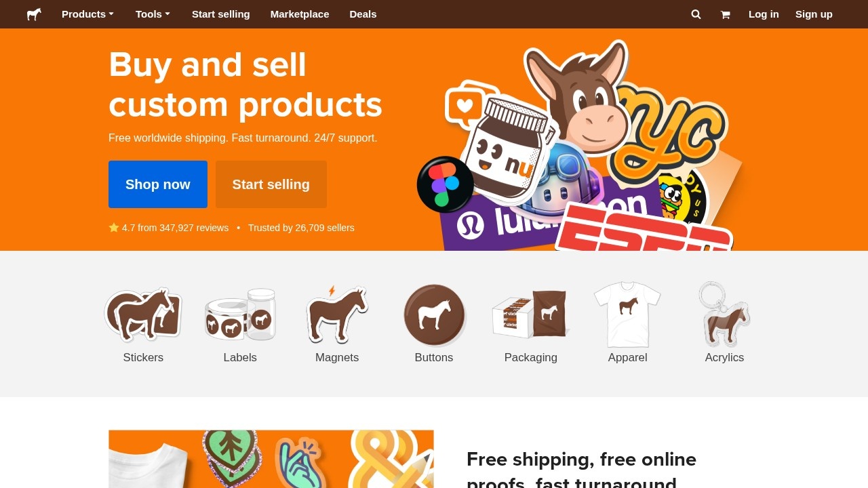This screenshot has height=488, width=868.
Task: Follow the Log in link
Action: point(764,14)
